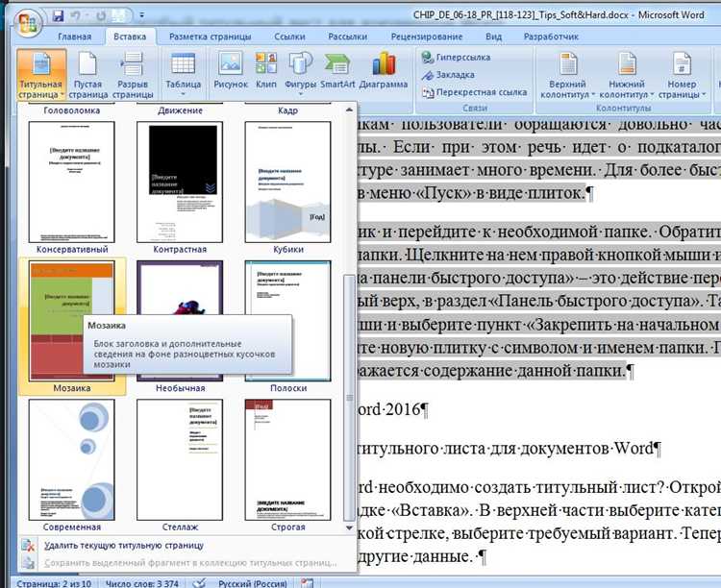
Task: Select the Полоски cover page thumbnail
Action: pyautogui.click(x=287, y=321)
